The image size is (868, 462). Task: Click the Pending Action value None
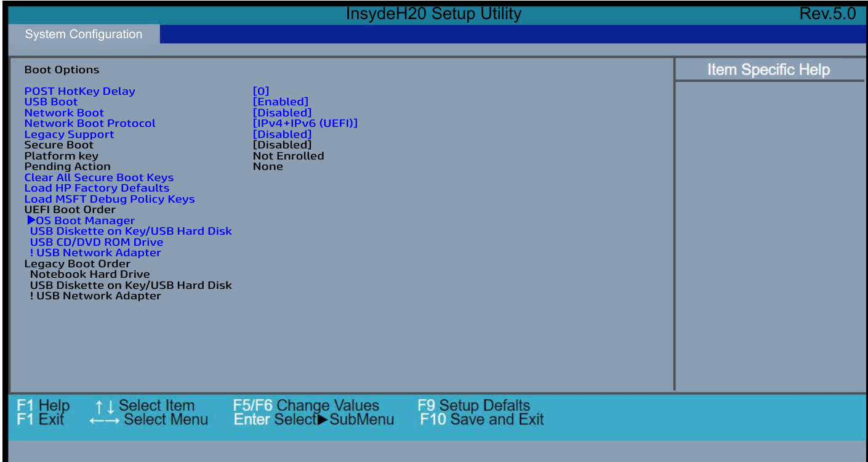tap(268, 166)
